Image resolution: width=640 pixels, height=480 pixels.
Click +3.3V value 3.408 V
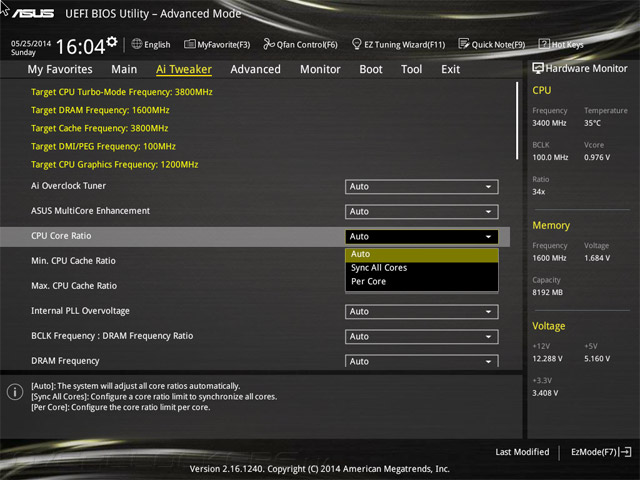(x=545, y=393)
